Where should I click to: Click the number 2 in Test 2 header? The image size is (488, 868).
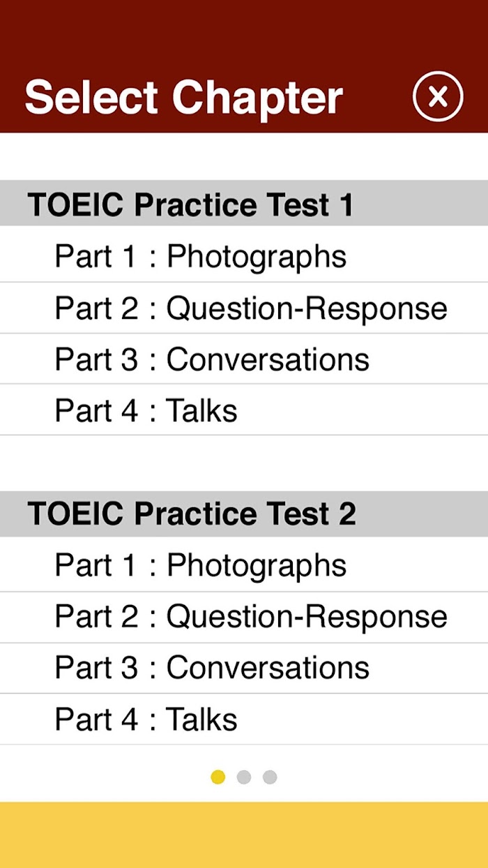click(x=347, y=514)
